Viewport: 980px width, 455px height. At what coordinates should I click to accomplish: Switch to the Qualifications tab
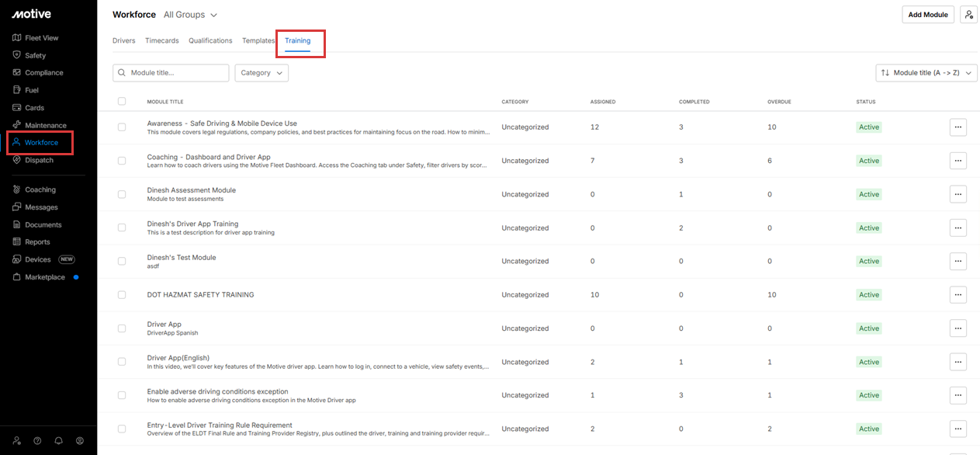(210, 40)
